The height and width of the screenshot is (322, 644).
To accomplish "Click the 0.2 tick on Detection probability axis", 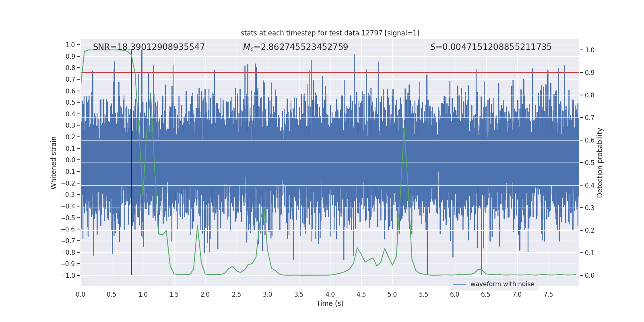I will 590,231.
